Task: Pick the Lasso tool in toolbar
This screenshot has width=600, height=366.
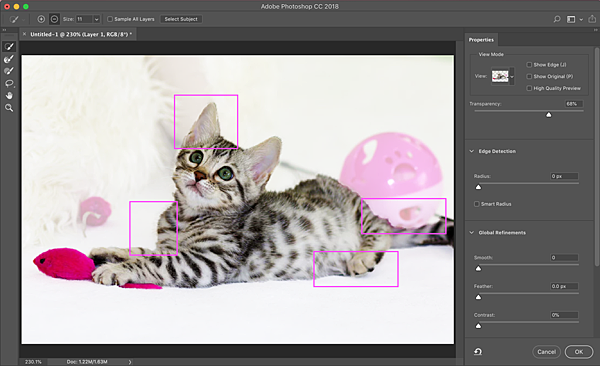Action: [x=9, y=83]
